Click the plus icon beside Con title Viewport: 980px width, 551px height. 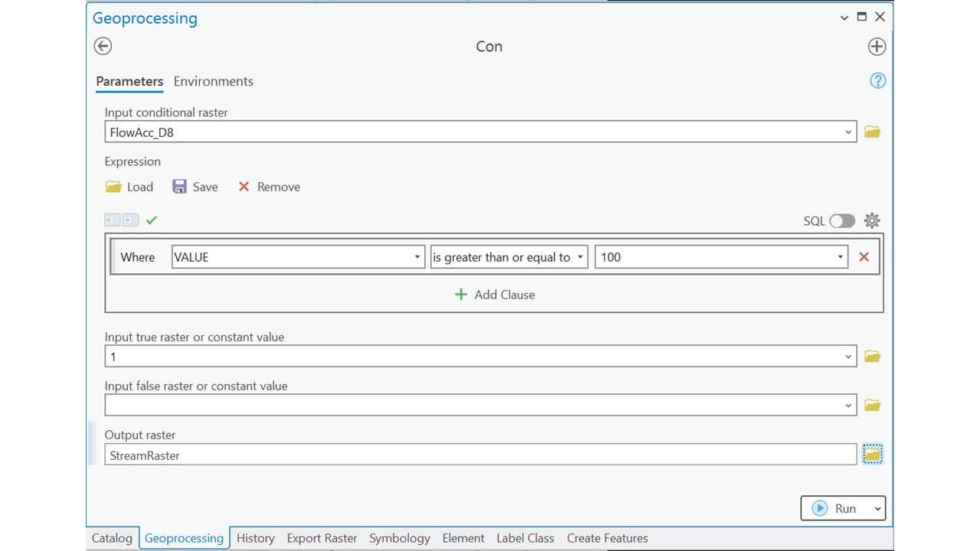(877, 47)
